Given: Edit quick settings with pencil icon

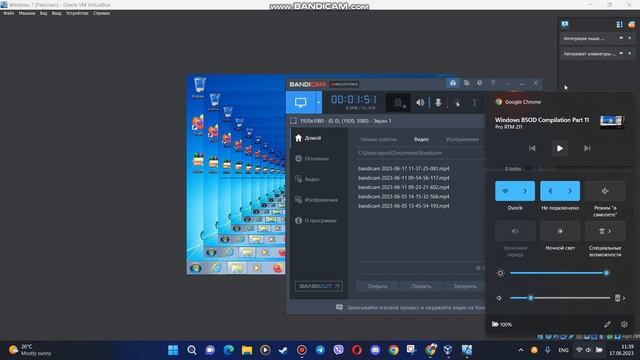Looking at the screenshot, I should pyautogui.click(x=607, y=324).
